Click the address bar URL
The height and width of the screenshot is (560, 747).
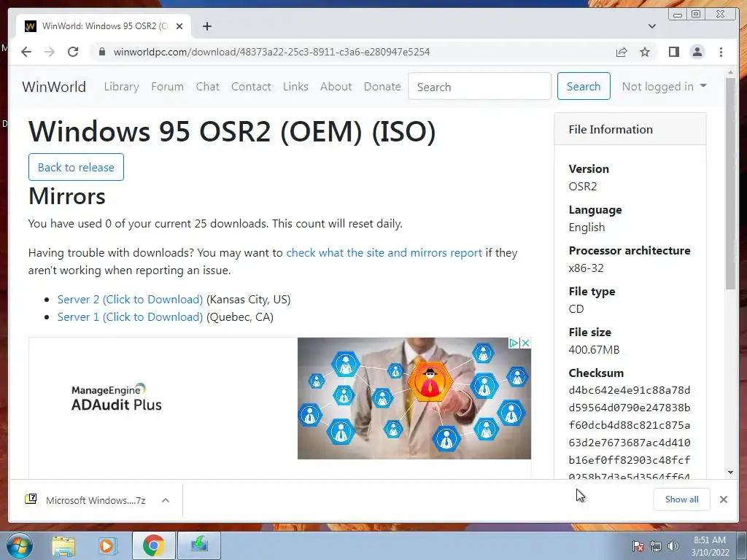271,52
